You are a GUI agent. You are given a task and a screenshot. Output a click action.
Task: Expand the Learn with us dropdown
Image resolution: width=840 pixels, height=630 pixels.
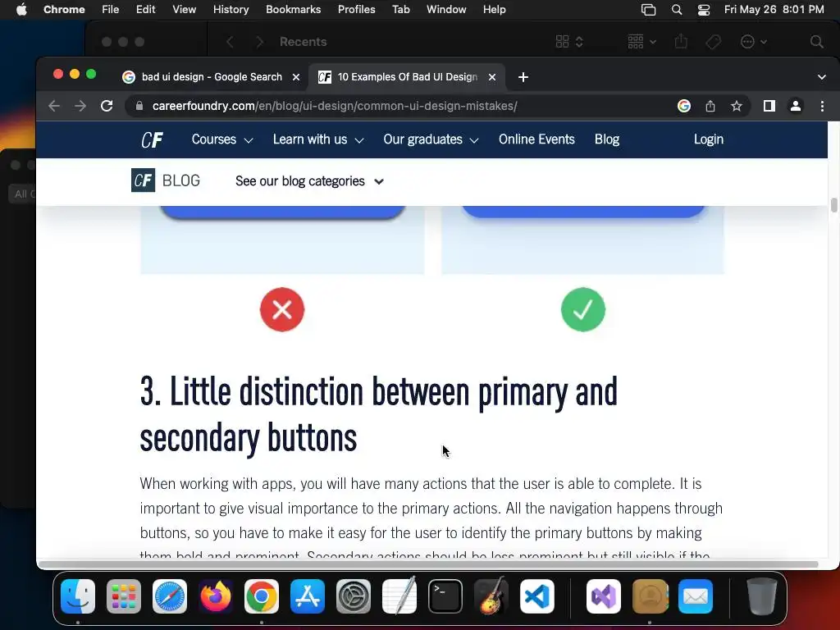(318, 139)
